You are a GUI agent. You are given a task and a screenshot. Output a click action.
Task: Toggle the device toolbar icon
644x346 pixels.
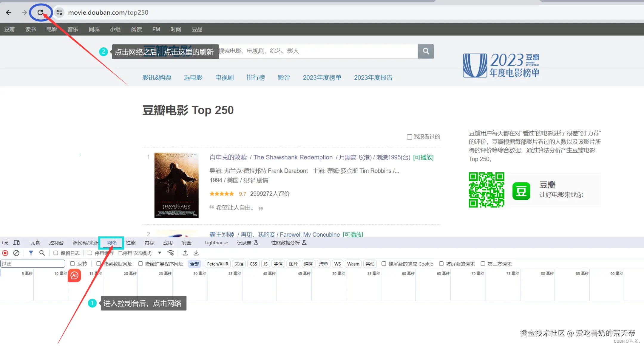coord(17,243)
